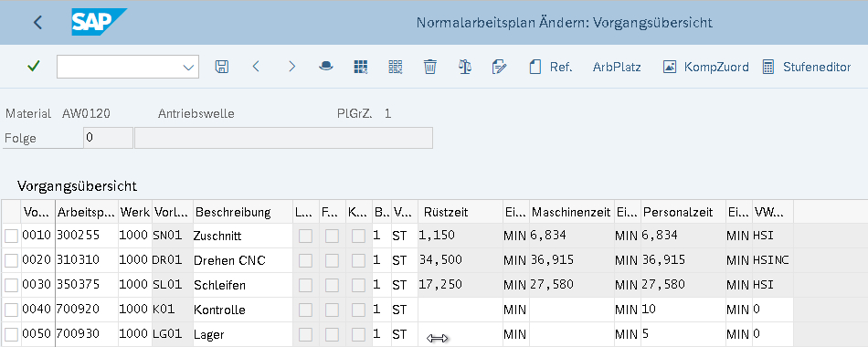
Task: Click the Drehen CNC description cell
Action: (x=243, y=260)
